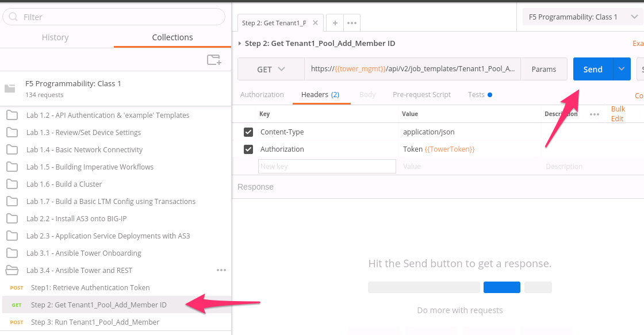Switch to the Collections tab
Image resolution: width=644 pixels, height=335 pixels.
tap(172, 37)
